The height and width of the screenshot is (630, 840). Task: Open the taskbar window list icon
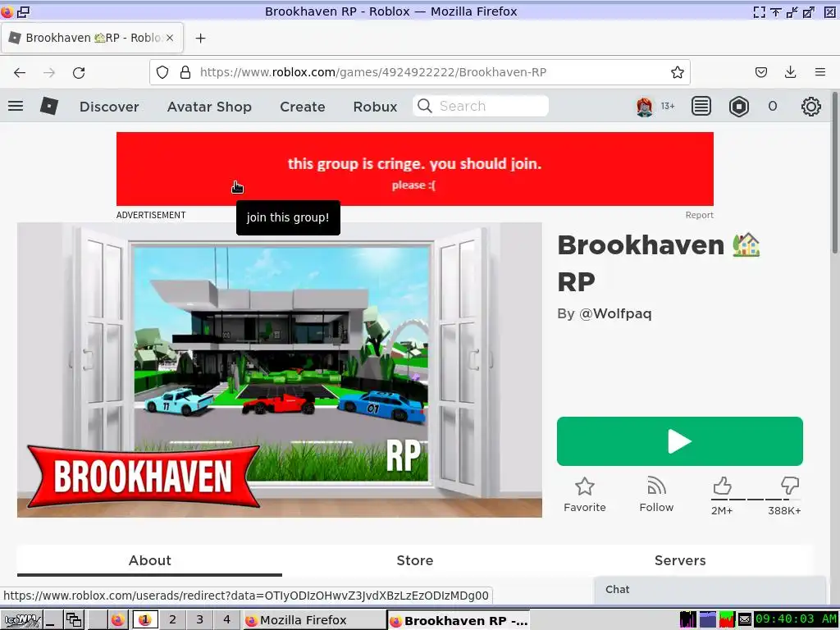click(x=73, y=620)
